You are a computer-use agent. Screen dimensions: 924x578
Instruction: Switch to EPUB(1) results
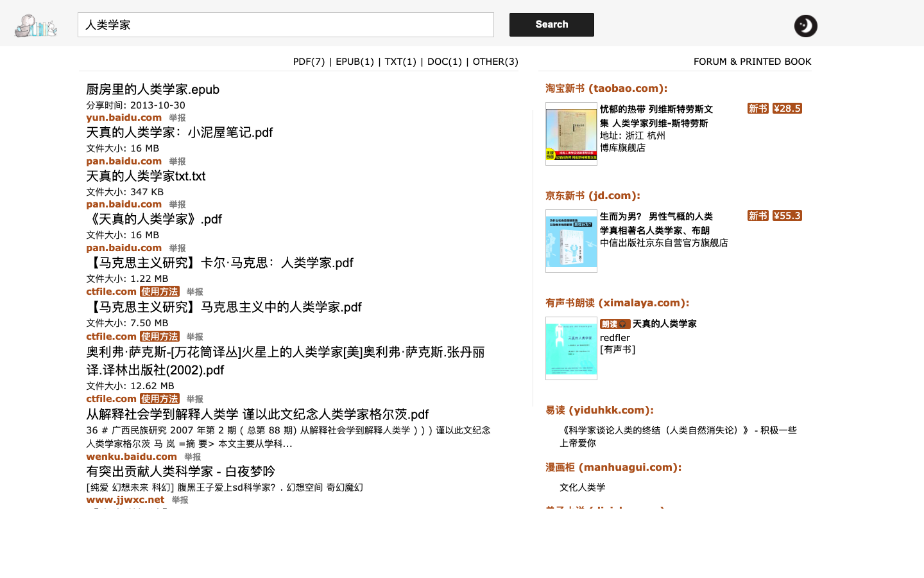click(x=353, y=62)
